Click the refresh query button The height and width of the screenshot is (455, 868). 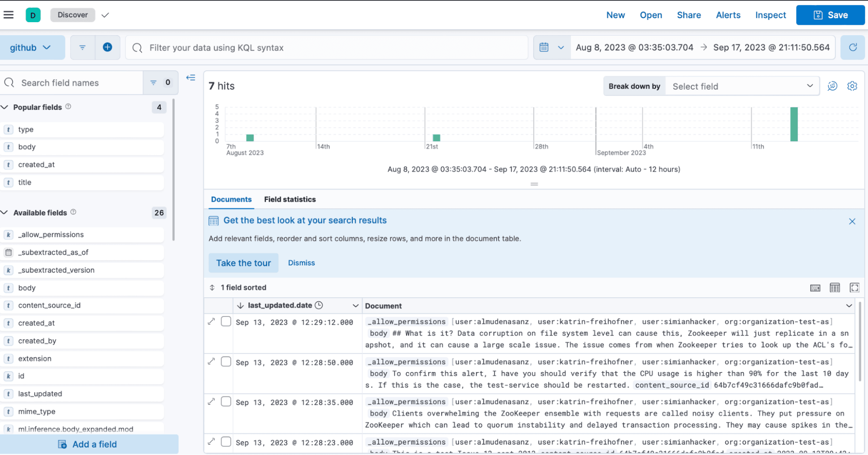coord(853,47)
